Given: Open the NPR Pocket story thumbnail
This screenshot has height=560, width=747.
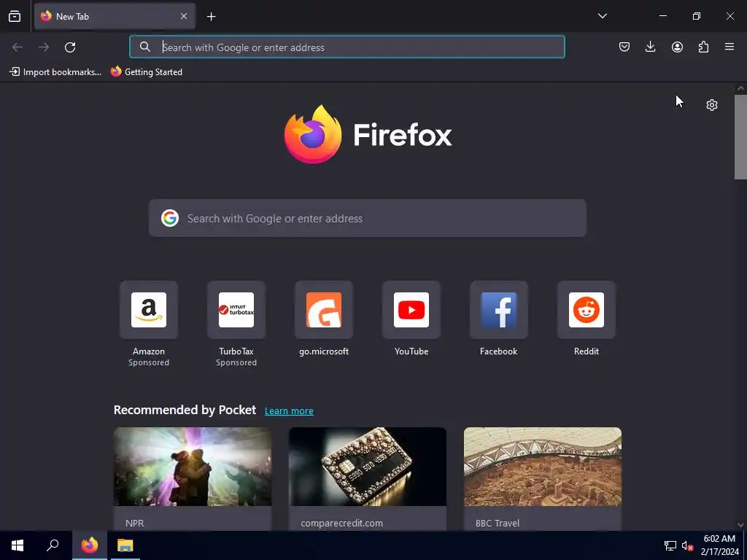Looking at the screenshot, I should coord(193,467).
